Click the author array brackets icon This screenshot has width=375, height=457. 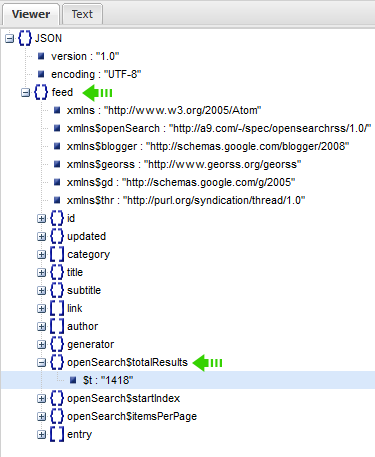57,326
